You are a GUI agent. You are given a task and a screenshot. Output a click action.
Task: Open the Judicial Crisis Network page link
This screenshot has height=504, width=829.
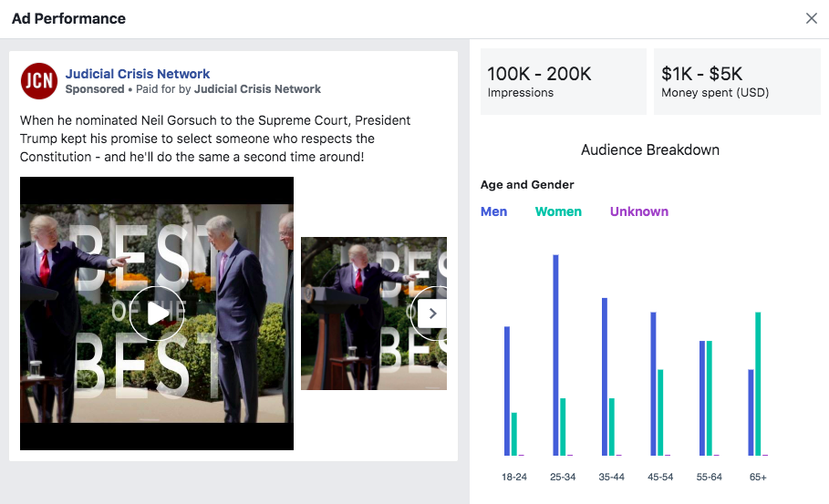coord(138,74)
